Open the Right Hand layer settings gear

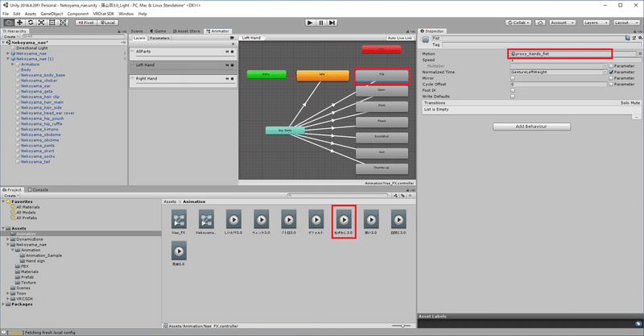(x=232, y=78)
